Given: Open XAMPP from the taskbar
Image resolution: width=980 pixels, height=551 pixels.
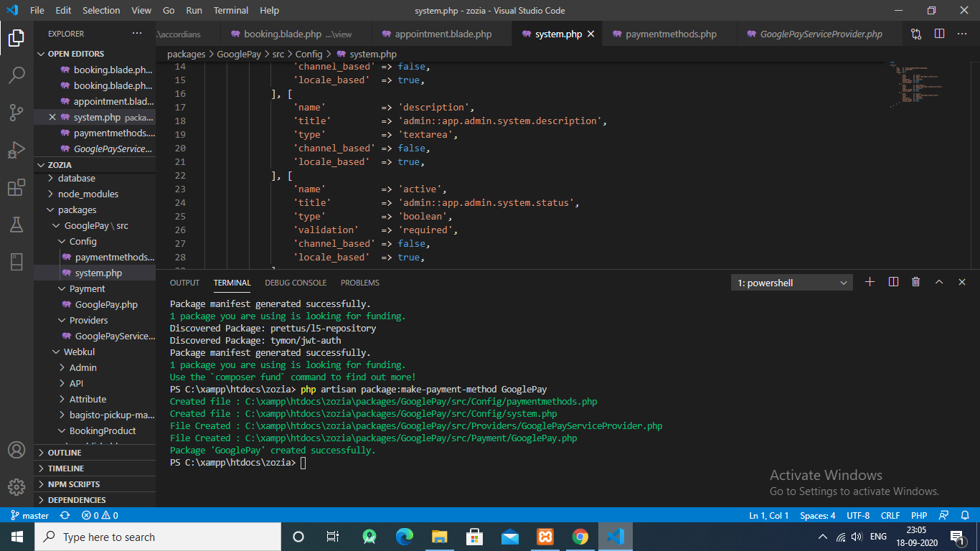Looking at the screenshot, I should [545, 537].
